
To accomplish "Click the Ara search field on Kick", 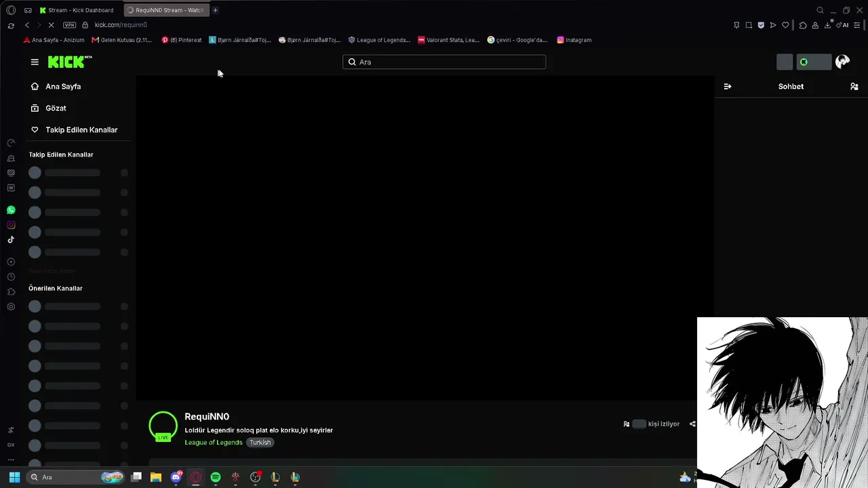I will 444,62.
